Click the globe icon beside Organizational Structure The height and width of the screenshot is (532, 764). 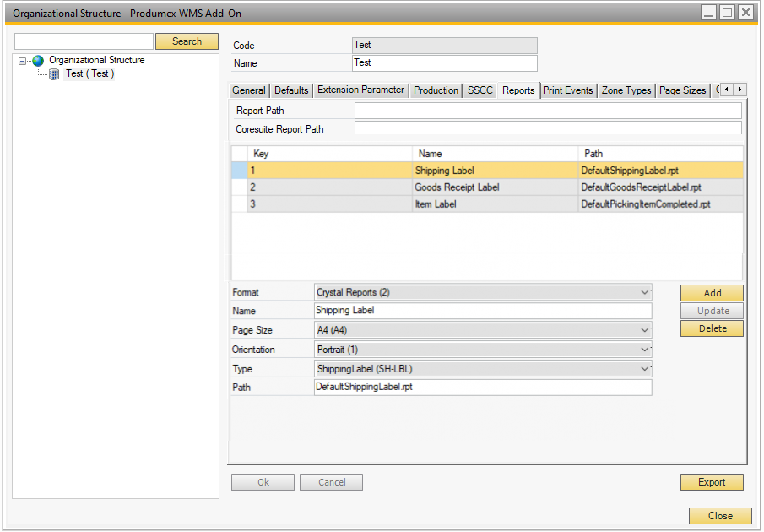click(x=38, y=61)
